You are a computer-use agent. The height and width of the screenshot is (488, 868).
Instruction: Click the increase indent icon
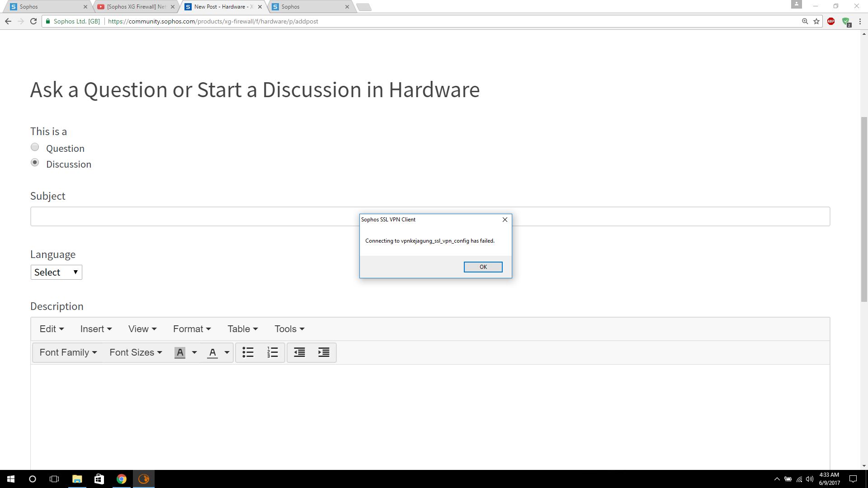pyautogui.click(x=324, y=352)
